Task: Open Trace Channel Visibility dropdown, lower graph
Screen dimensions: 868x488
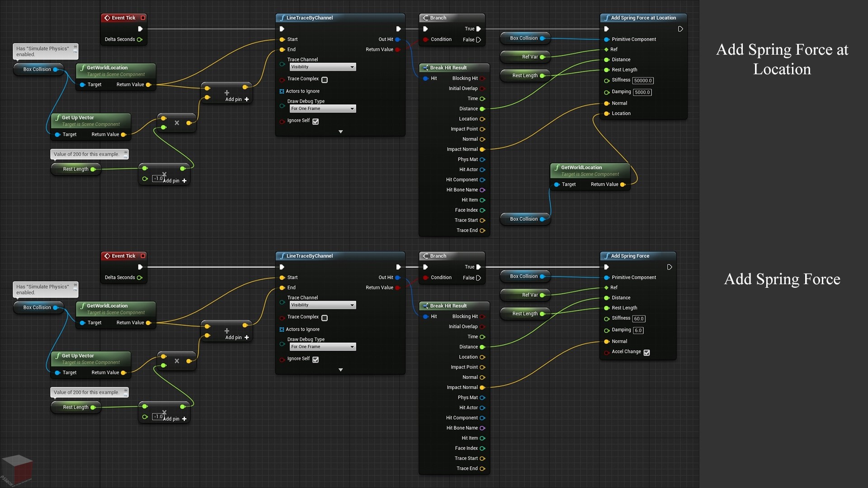Action: tap(323, 305)
